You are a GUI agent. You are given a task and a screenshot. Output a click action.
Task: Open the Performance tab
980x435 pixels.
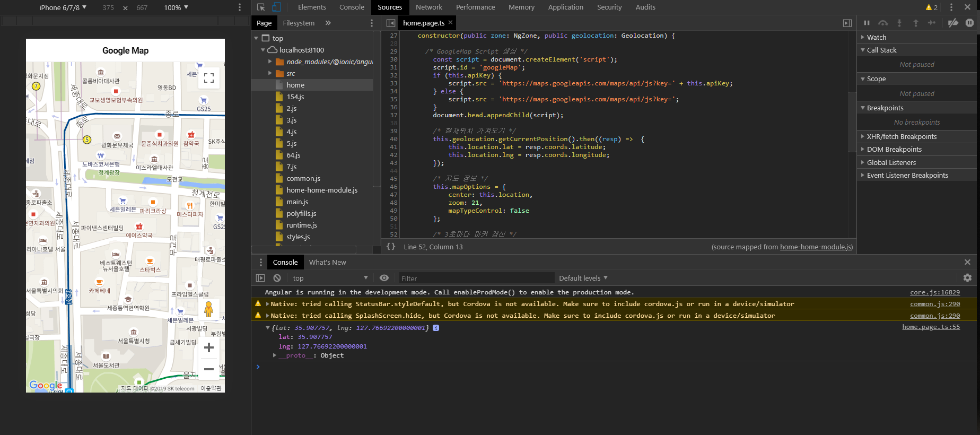pos(475,7)
